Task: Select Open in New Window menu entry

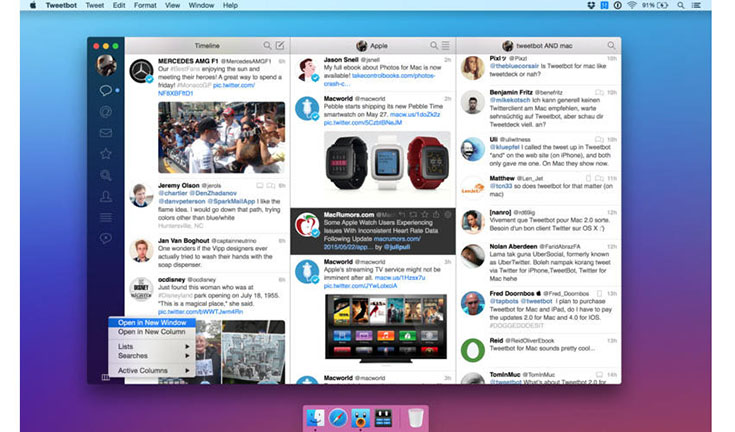Action: tap(152, 322)
